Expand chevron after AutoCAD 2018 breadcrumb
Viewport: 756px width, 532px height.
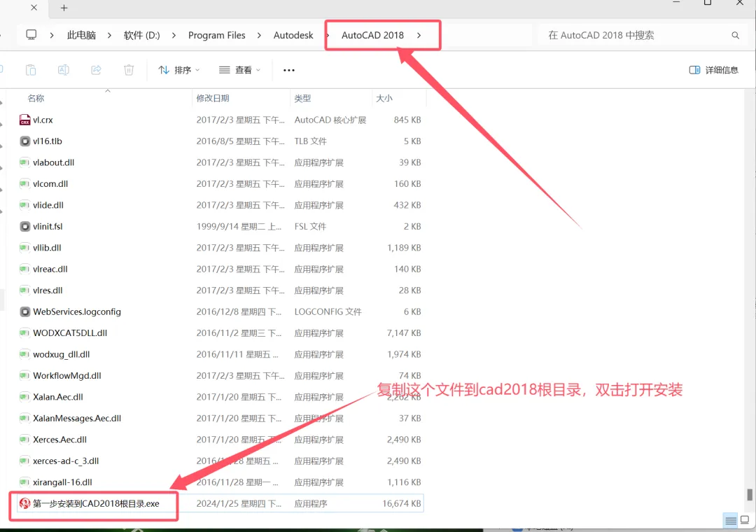pyautogui.click(x=419, y=35)
